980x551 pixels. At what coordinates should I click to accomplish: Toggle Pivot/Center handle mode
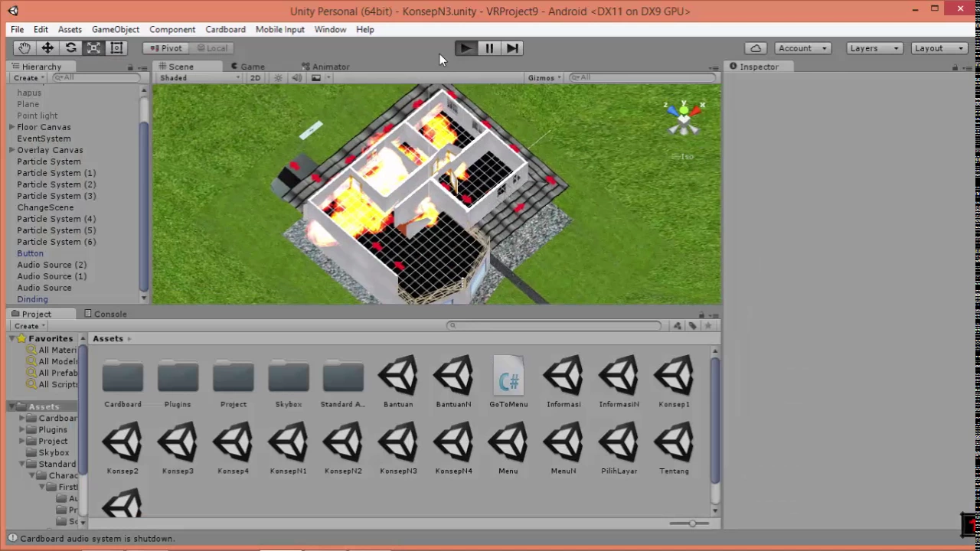(x=165, y=48)
